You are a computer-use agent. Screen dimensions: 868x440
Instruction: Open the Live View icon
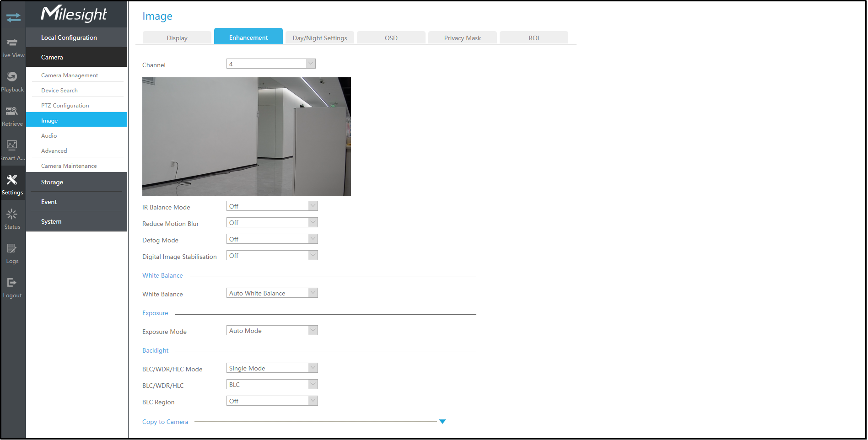click(12, 43)
